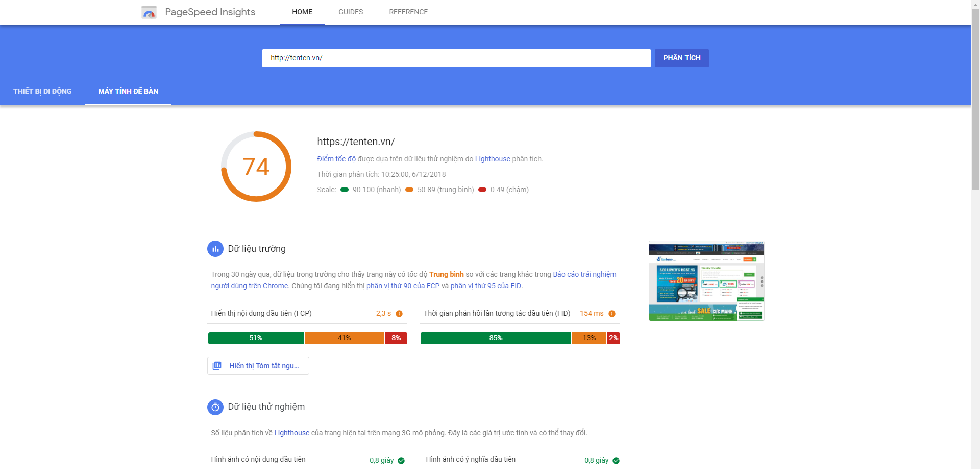The height and width of the screenshot is (469, 980).
Task: Click the PageSpeed Insights logo icon
Action: tap(149, 12)
